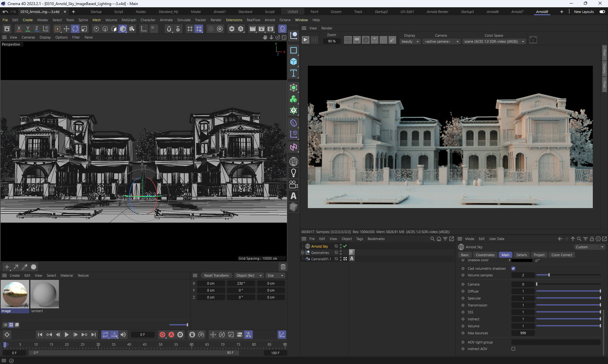Adjust the Volume samples slider
Screen dimensions: 608x364
[549, 275]
